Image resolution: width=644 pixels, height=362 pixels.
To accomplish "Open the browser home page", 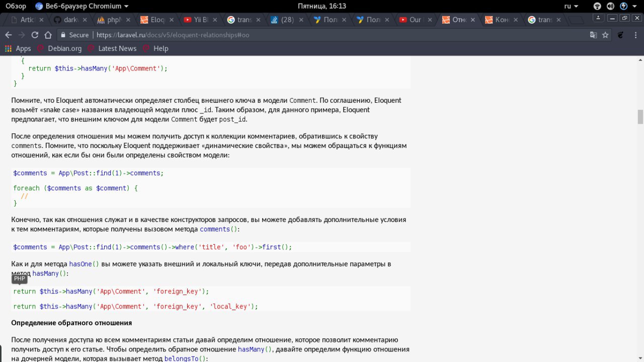I will coord(48,35).
